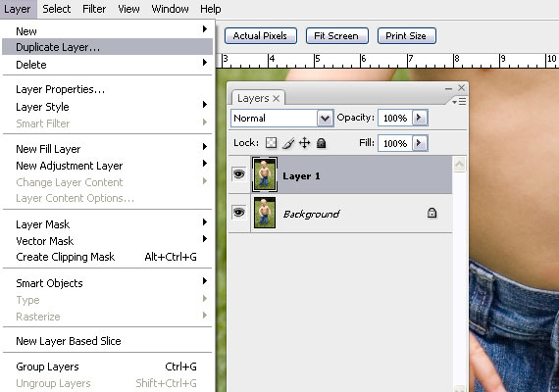Viewport: 559px width, 392px height.
Task: Click the Fill value field
Action: pos(395,143)
